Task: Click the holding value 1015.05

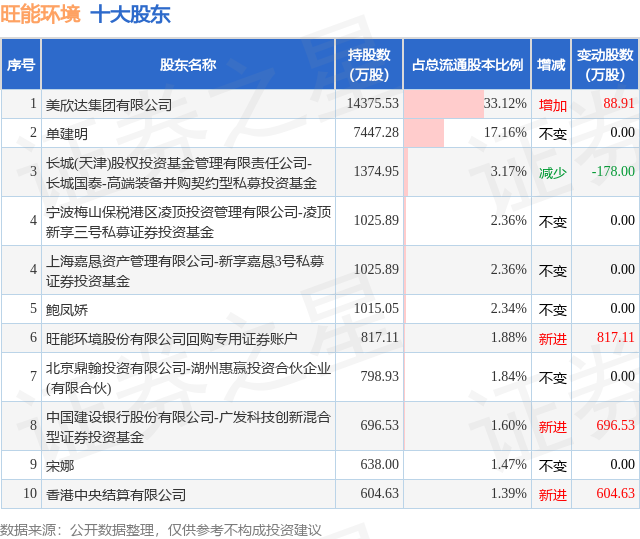Action: 376,308
